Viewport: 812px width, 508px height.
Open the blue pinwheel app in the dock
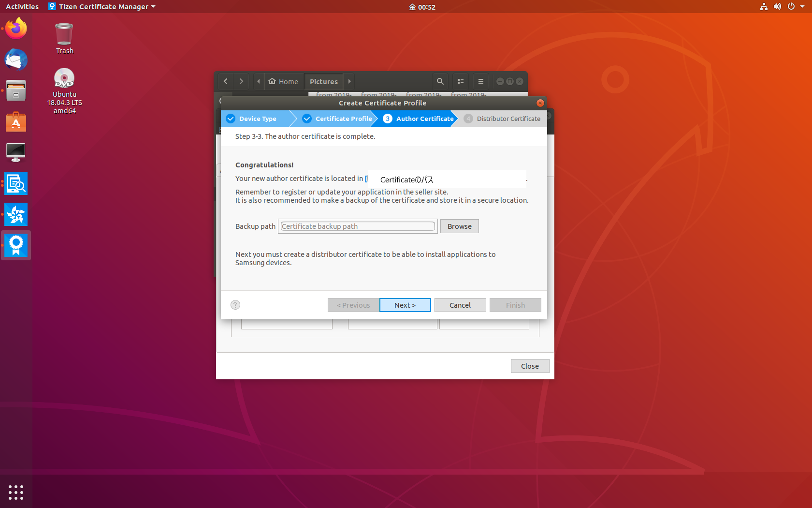[x=16, y=214]
